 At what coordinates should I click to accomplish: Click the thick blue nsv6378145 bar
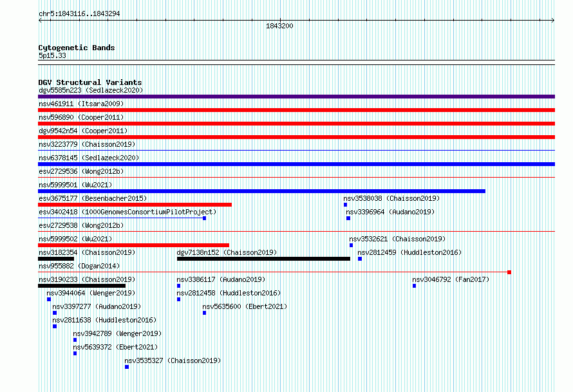(x=296, y=164)
